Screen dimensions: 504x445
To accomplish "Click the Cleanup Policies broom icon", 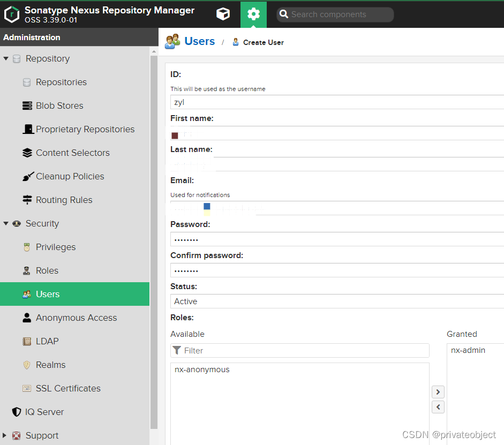I will coord(28,176).
